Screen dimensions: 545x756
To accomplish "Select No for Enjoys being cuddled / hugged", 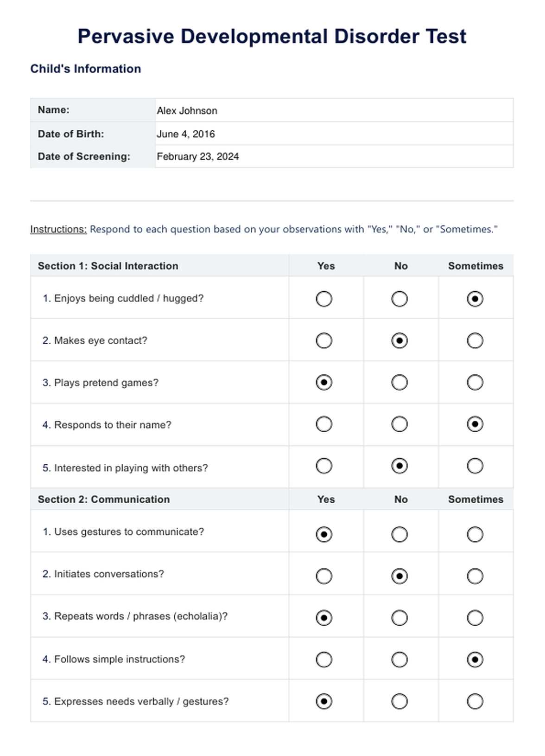I will (399, 299).
